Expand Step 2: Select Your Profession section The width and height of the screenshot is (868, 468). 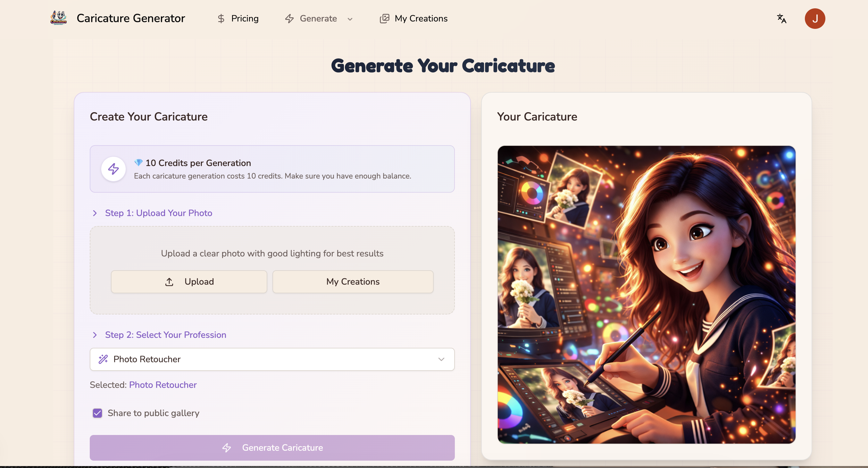[x=165, y=335]
